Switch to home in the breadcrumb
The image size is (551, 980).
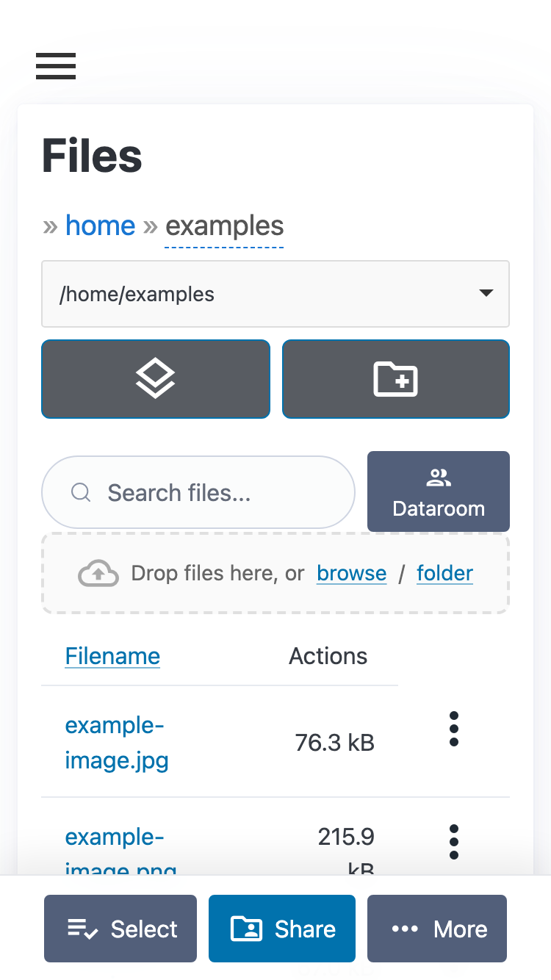pyautogui.click(x=100, y=226)
